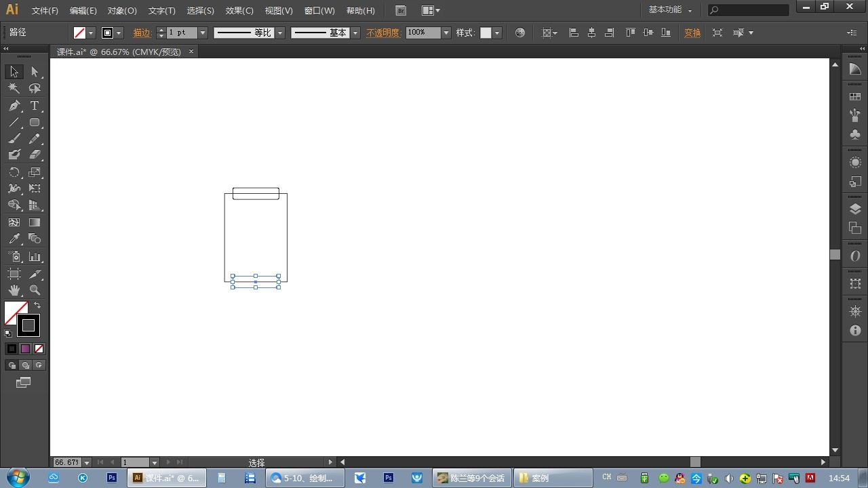Open the 文件(F) menu
Viewport: 868px width, 488px height.
(x=45, y=11)
